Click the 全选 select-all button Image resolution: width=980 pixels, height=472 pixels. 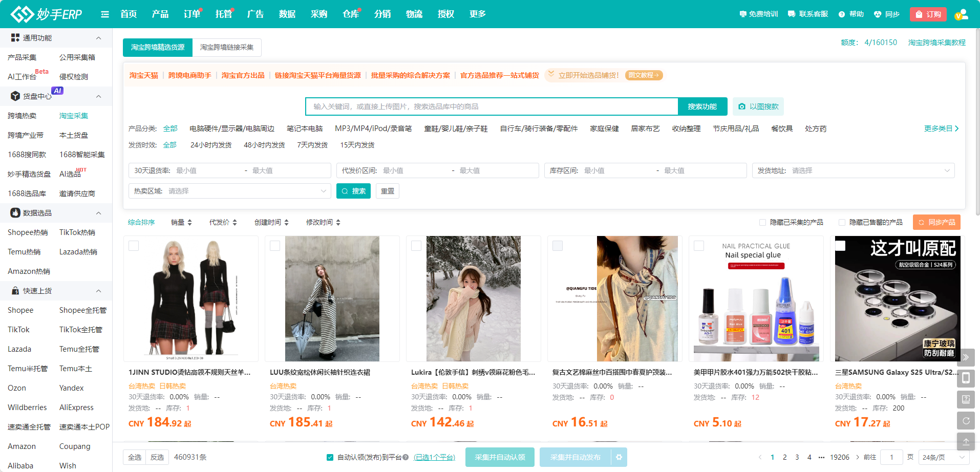click(x=135, y=457)
